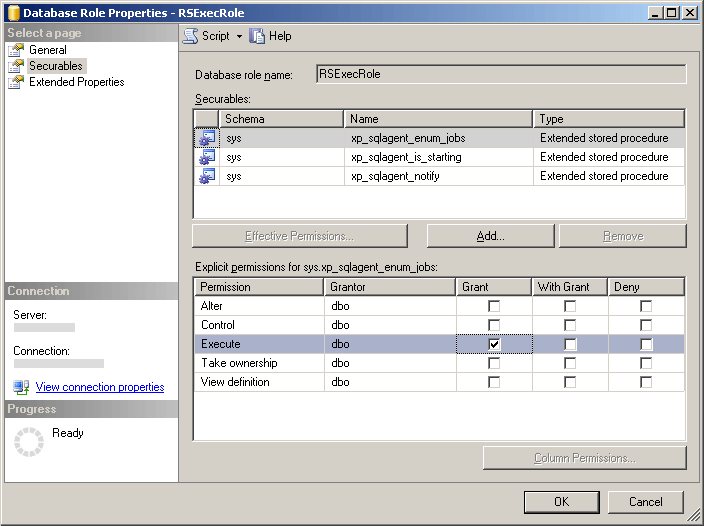Click the Add... button
The image size is (704, 526).
pos(491,236)
